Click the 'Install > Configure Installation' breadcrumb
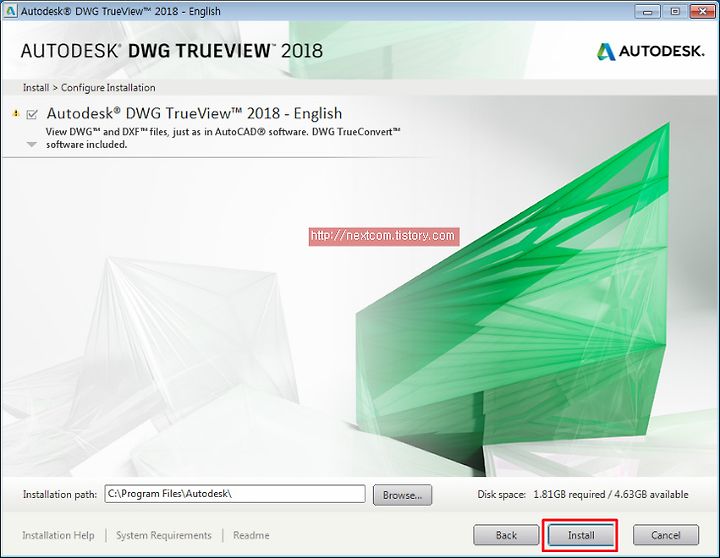720x558 pixels. pyautogui.click(x=89, y=87)
